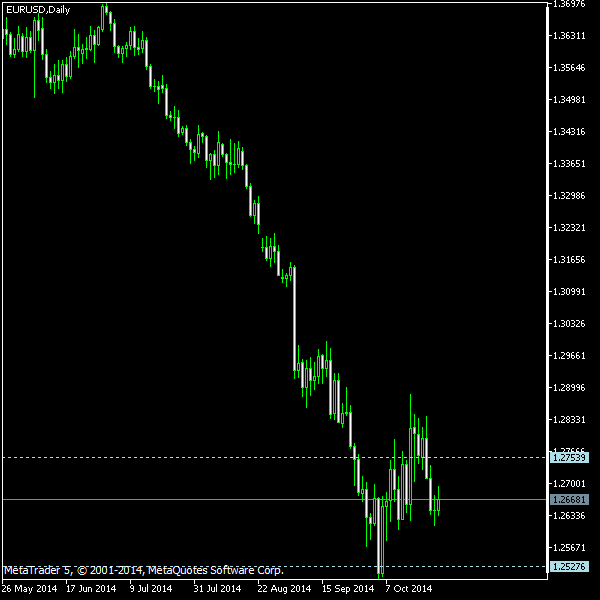600x600 pixels.
Task: Click the 1.32321 price scale value
Action: click(569, 228)
